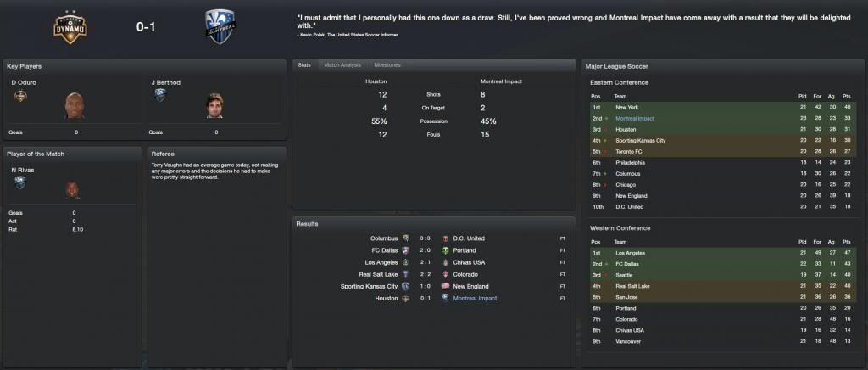Click the Major League Soccer panel title
Viewport: 868px width, 370px height.
[x=619, y=66]
